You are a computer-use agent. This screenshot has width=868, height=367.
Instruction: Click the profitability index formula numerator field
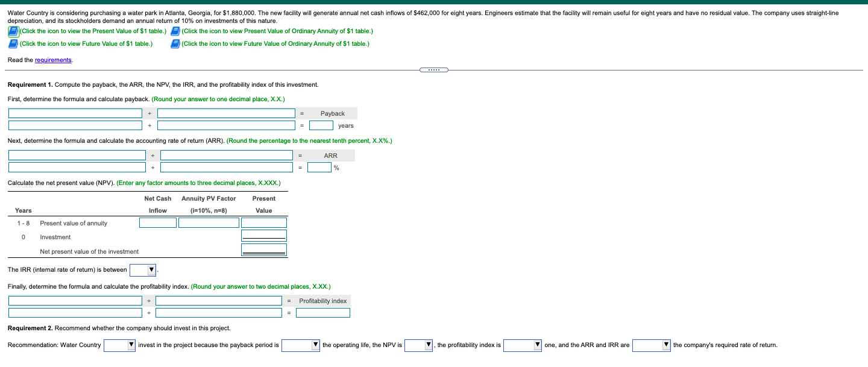pyautogui.click(x=76, y=301)
